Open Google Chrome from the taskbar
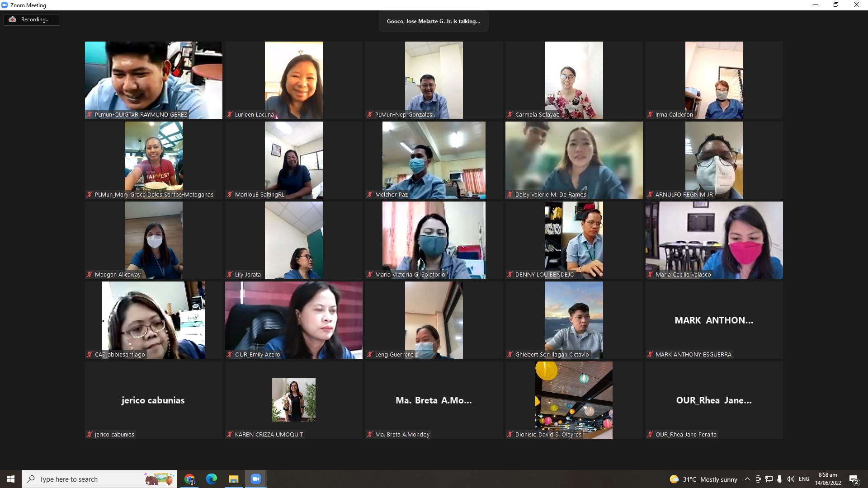The width and height of the screenshot is (868, 488). [189, 479]
